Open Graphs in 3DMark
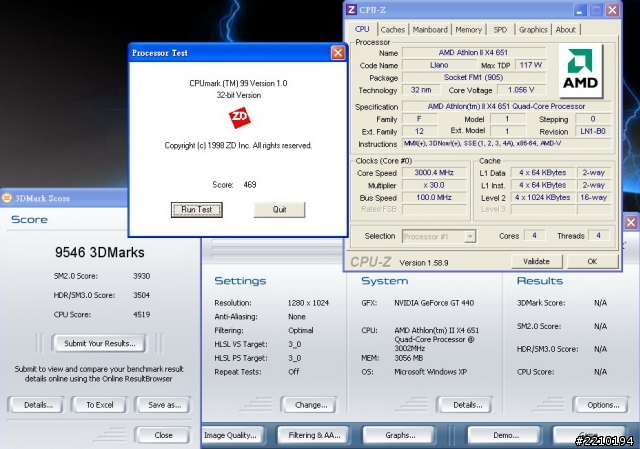The image size is (640, 449). 399,435
